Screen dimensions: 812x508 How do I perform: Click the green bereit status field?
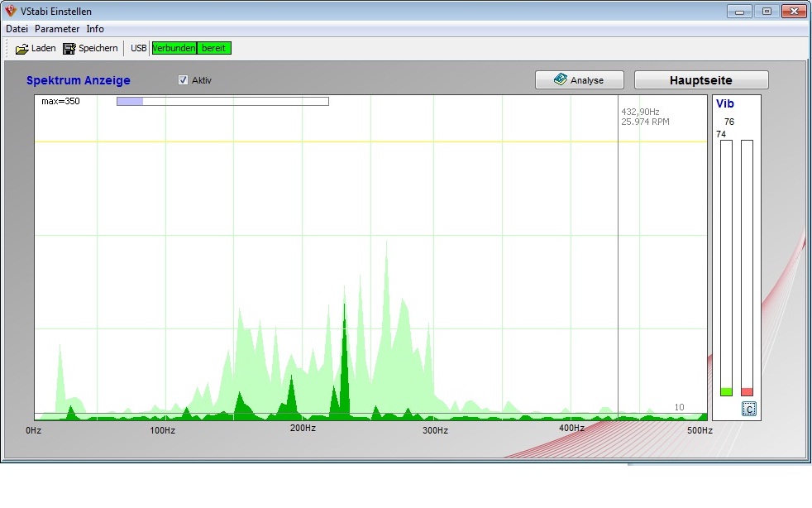click(x=214, y=48)
